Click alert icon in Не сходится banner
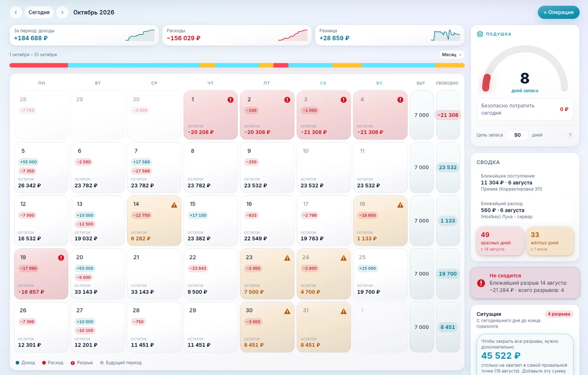The height and width of the screenshot is (375, 588). pos(481,283)
